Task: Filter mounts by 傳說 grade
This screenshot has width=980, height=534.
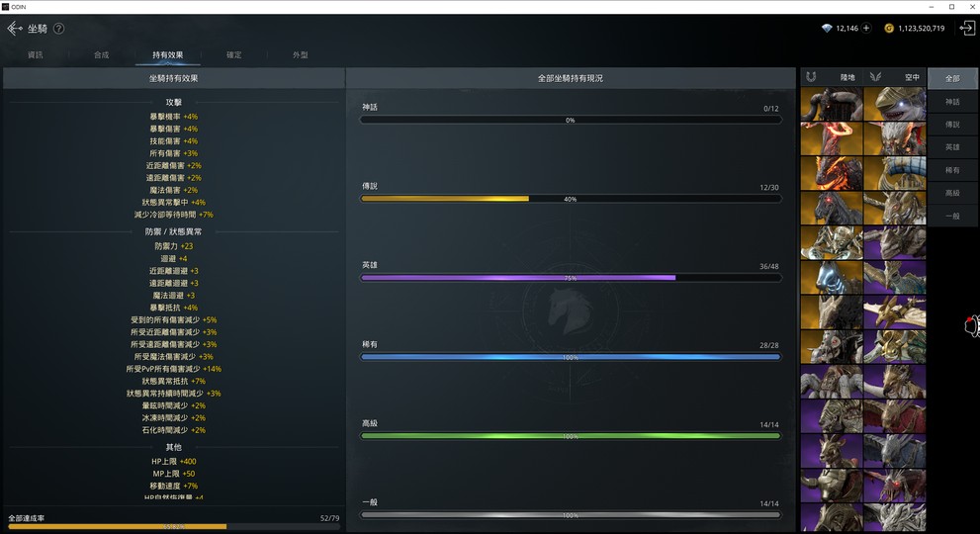Action: [x=952, y=125]
